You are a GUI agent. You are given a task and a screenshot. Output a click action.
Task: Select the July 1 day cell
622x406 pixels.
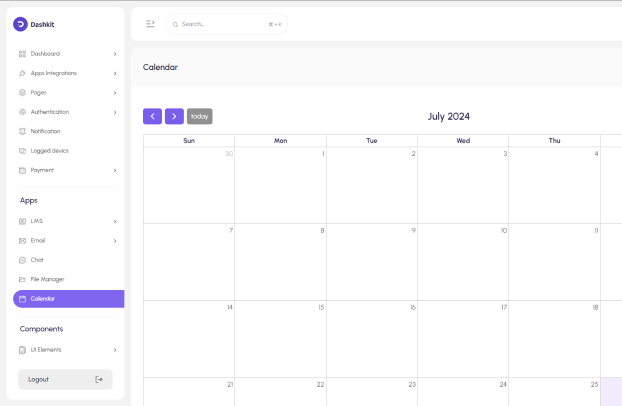point(280,185)
